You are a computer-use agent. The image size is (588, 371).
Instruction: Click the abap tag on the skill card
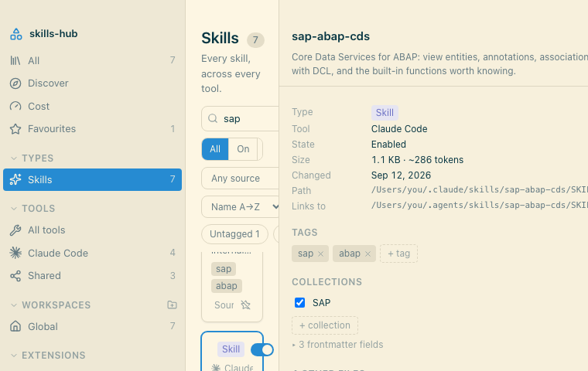pos(227,286)
